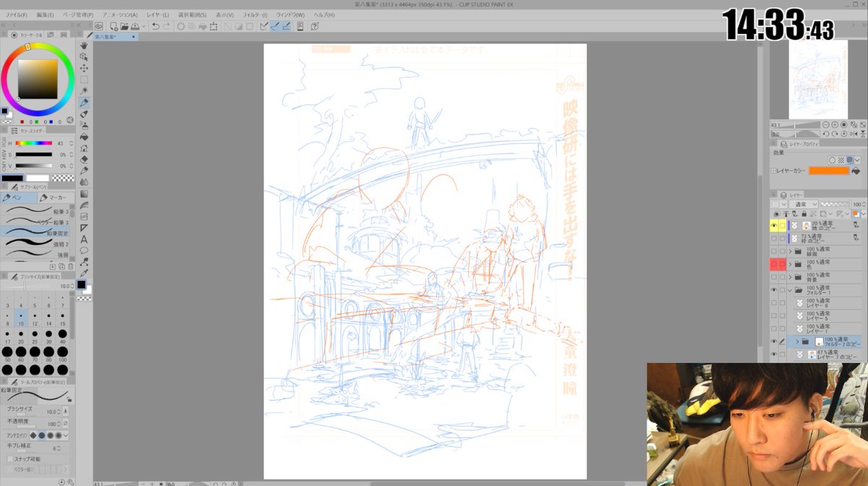This screenshot has height=486, width=868.
Task: Collapse the フォルダー 1 folder
Action: [791, 289]
